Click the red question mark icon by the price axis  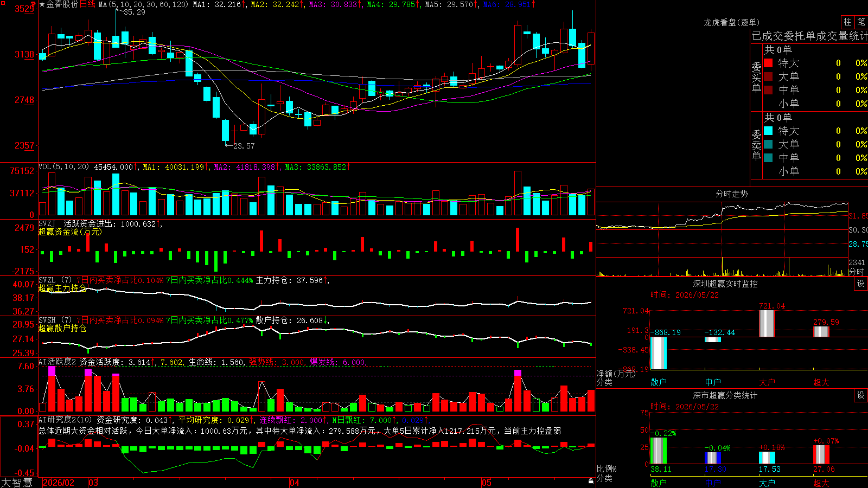34,4
